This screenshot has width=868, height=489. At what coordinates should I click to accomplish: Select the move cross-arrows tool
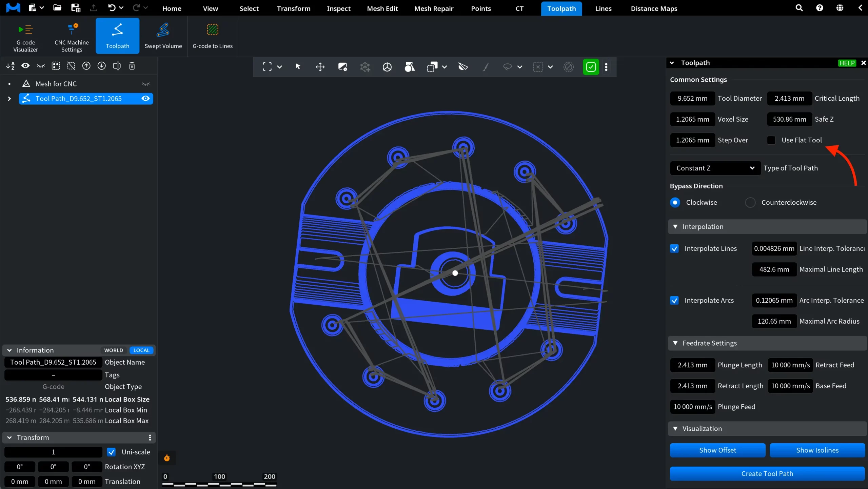tap(320, 67)
